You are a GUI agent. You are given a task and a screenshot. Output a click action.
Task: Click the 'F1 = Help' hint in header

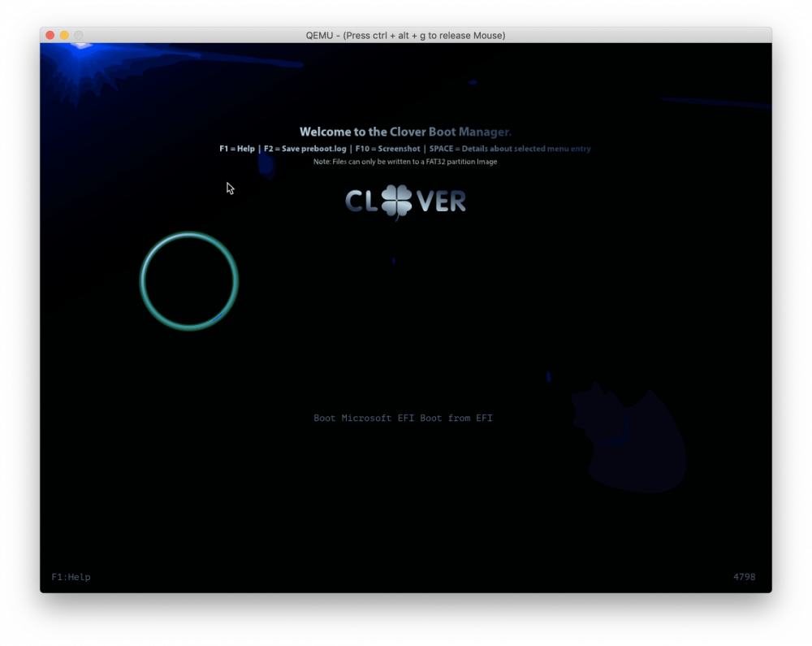[237, 149]
